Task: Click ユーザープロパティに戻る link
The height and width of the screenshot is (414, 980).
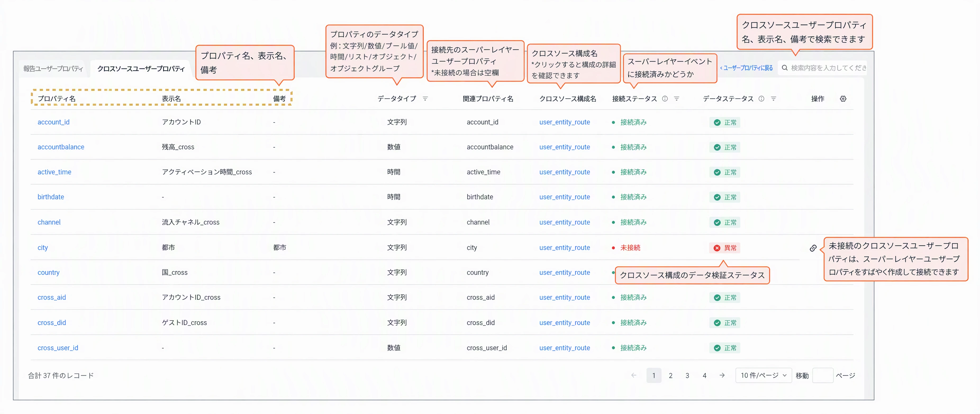Action: click(x=746, y=68)
